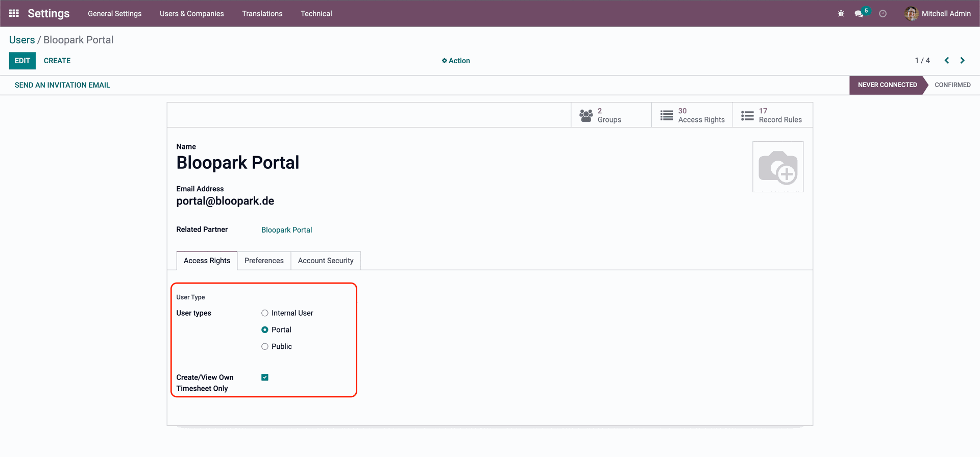Click the Settings app title
Screen dimensions: 980x457
(48, 14)
